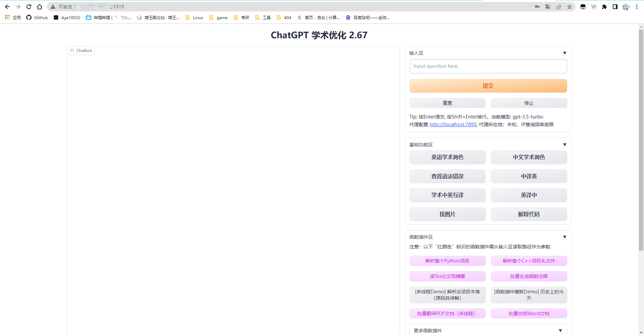This screenshot has width=644, height=335.
Task: Collapse the 函数插件区 panel arrow
Action: [565, 237]
